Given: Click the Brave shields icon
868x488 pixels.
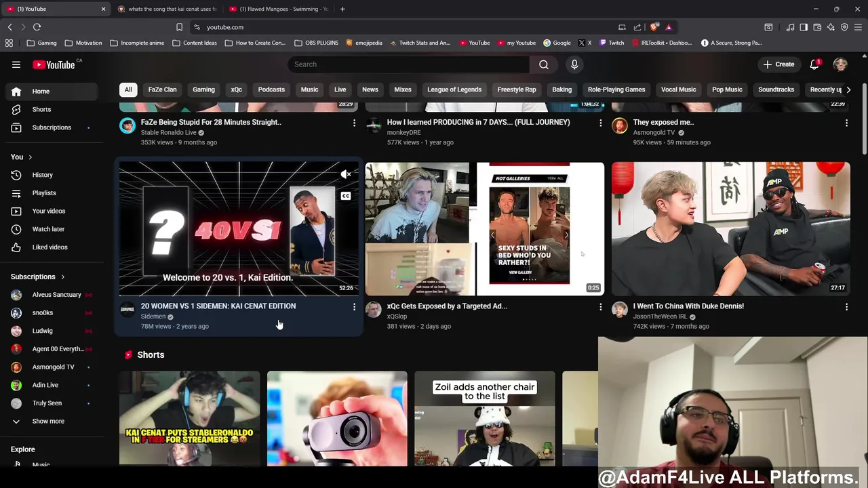Looking at the screenshot, I should click(654, 27).
